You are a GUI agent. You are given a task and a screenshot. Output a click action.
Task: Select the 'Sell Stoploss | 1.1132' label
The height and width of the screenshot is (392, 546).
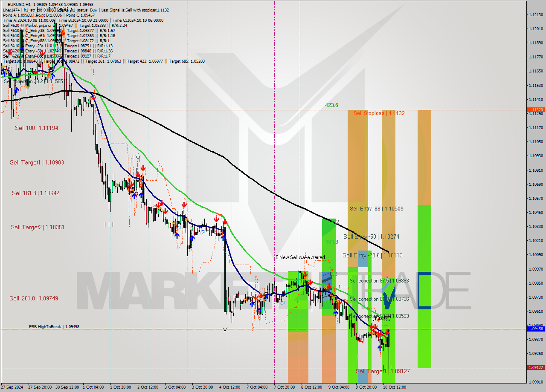click(379, 113)
